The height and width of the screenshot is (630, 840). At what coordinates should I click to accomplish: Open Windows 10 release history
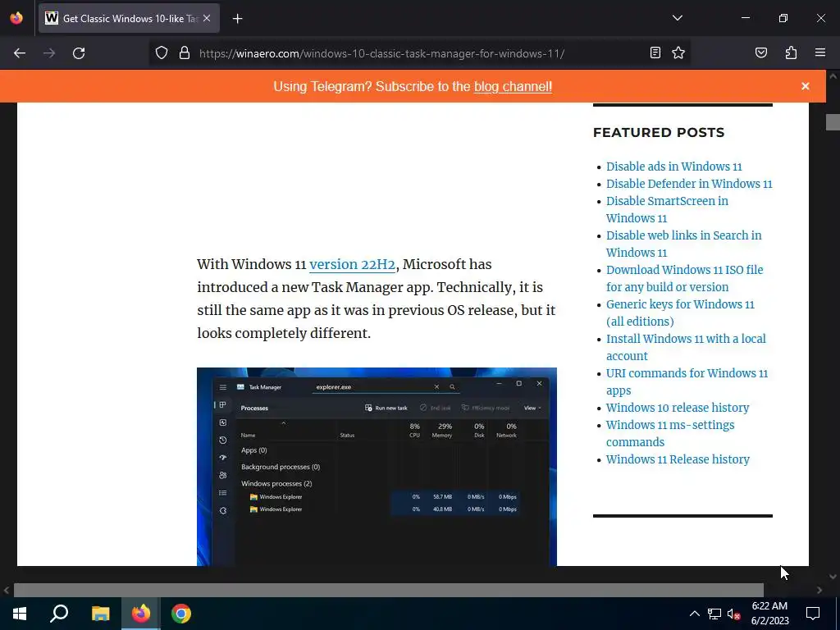678,408
